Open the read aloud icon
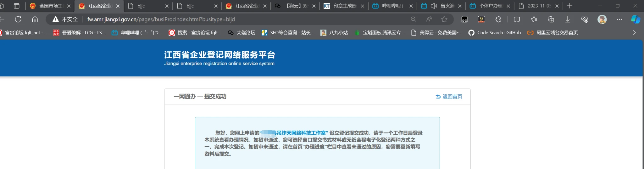The width and height of the screenshot is (644, 169). coord(429,19)
